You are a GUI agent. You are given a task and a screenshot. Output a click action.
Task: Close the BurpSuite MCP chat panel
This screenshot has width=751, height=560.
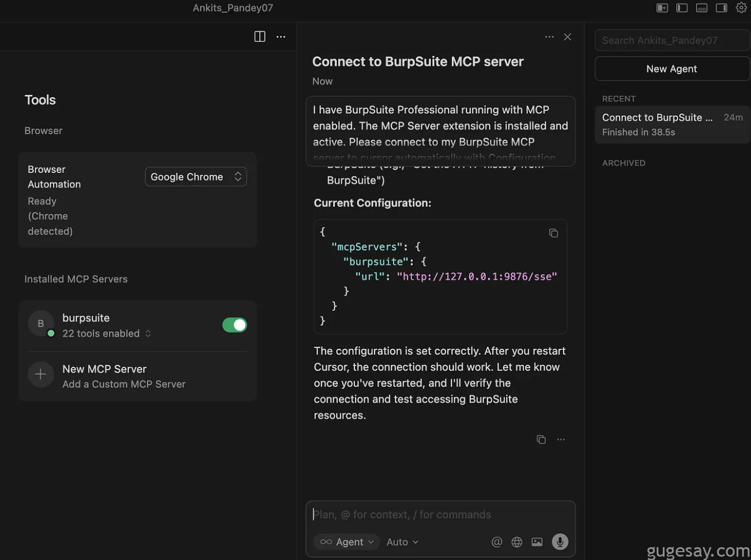click(567, 37)
